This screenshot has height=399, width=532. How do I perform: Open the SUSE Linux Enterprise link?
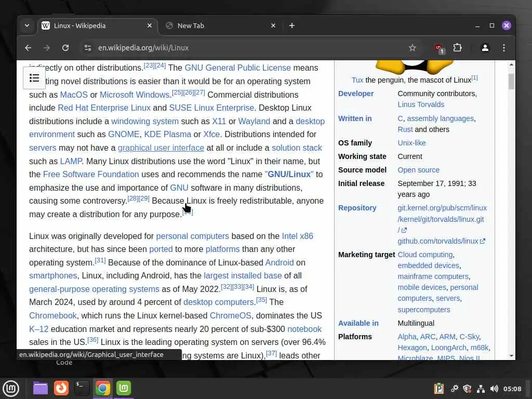point(211,108)
